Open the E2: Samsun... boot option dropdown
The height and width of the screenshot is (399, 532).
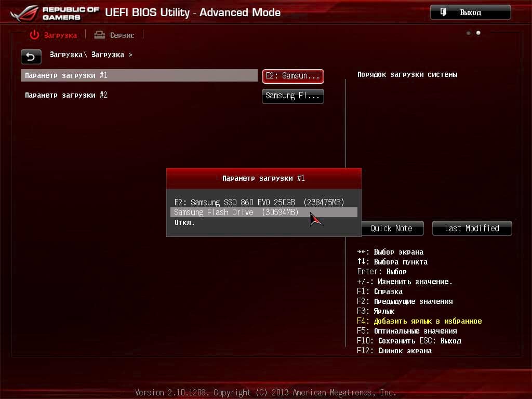[293, 76]
